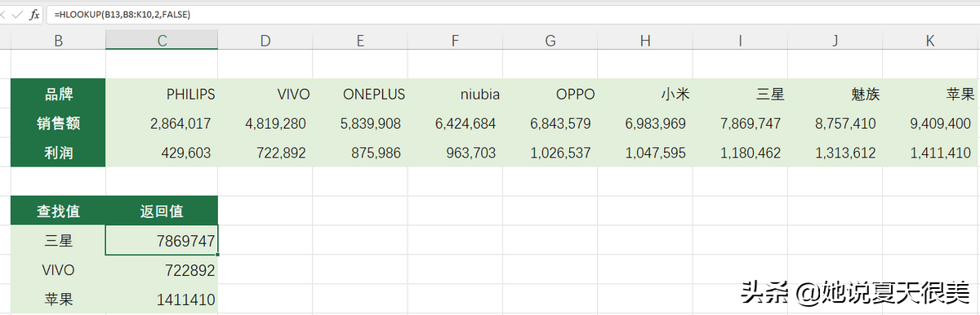Screen dimensions: 980x315
Task: Select the 品牌 header cell
Action: 58,94
